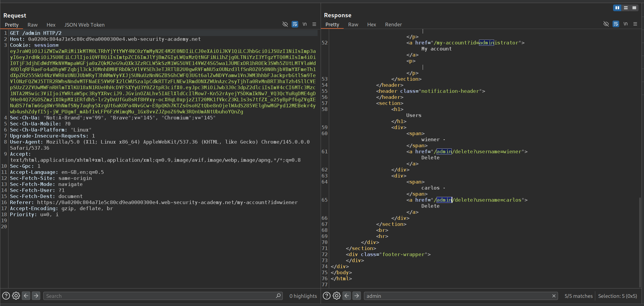Open Request search settings gear
The width and height of the screenshot is (644, 306).
pos(16,296)
